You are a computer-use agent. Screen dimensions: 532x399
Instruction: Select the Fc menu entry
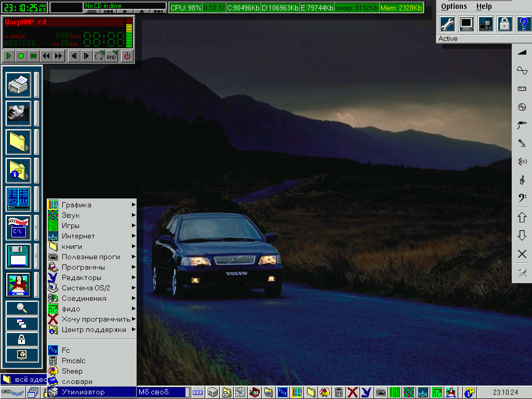[91, 350]
